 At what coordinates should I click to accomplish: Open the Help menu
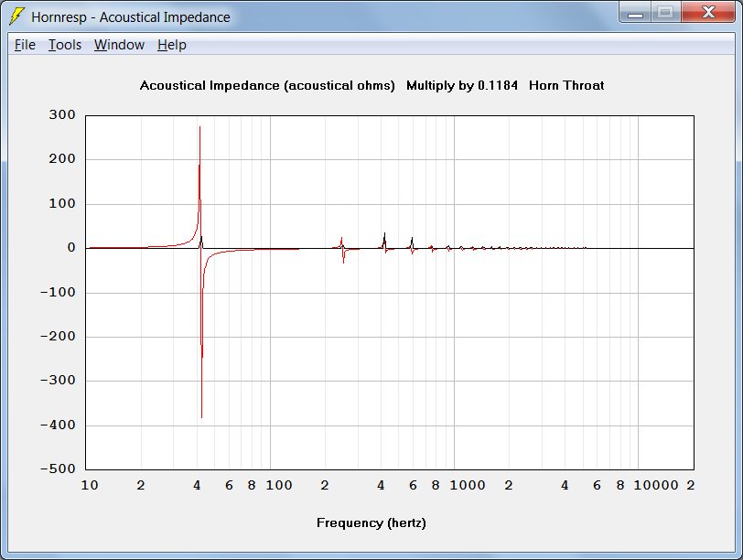(x=171, y=45)
